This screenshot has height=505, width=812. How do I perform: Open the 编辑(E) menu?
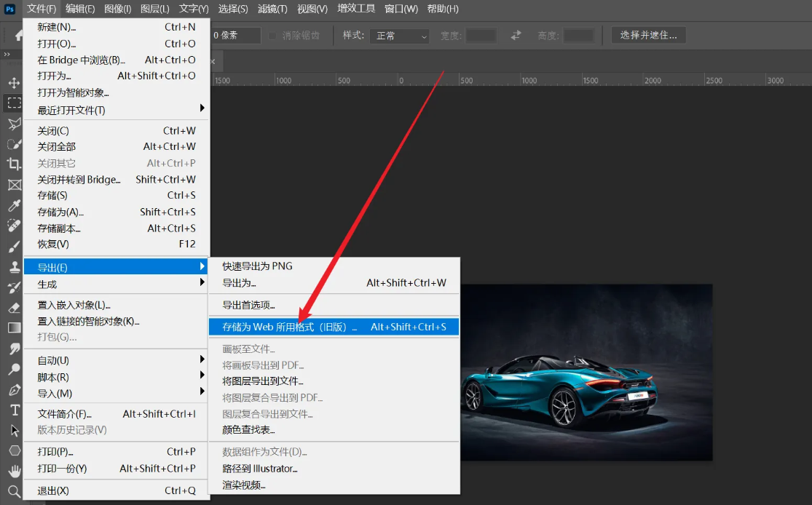[80, 9]
